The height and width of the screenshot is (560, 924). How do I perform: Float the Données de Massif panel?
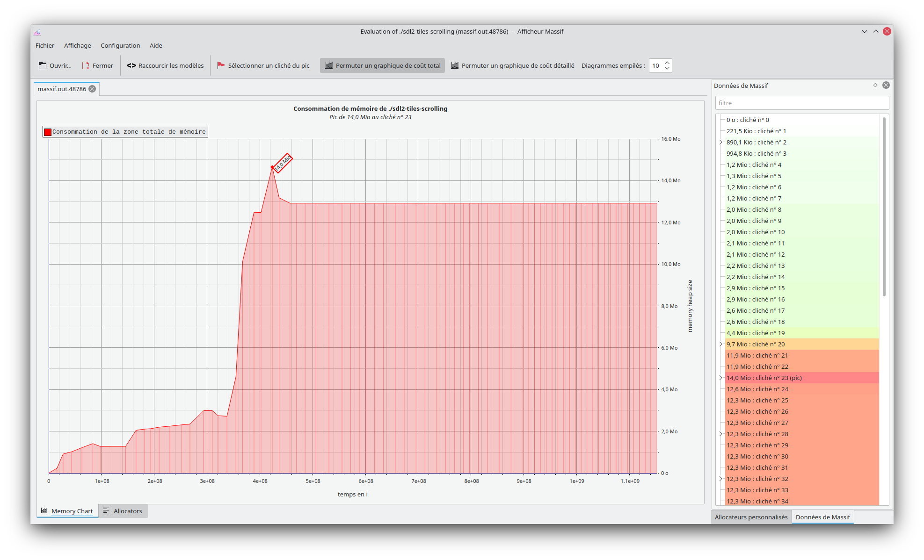[x=875, y=85]
